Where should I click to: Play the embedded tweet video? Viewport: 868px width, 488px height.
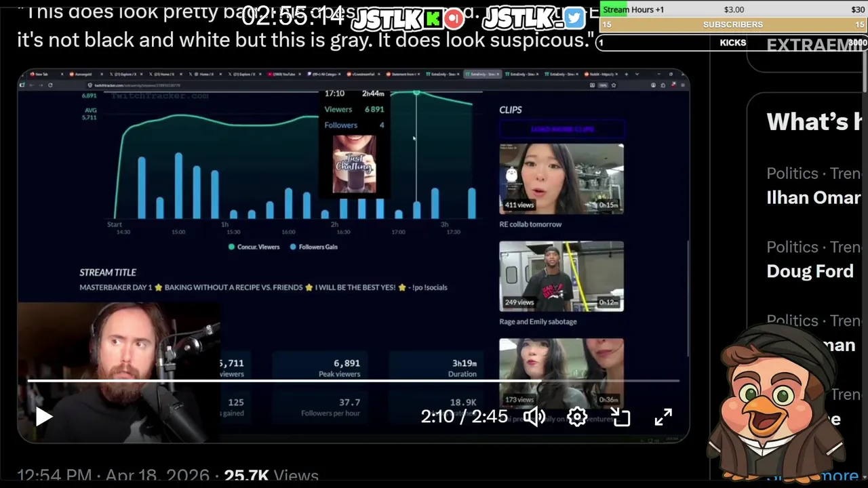[x=44, y=416]
